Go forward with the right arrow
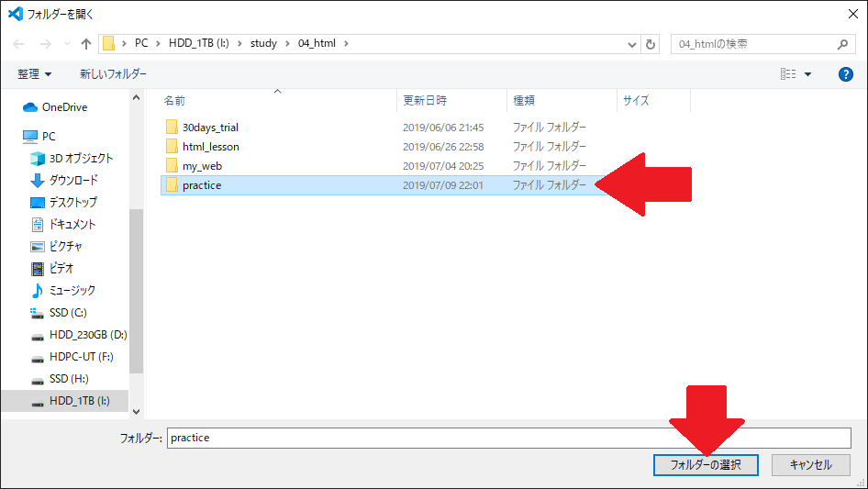Viewport: 868px width, 489px height. pyautogui.click(x=46, y=44)
